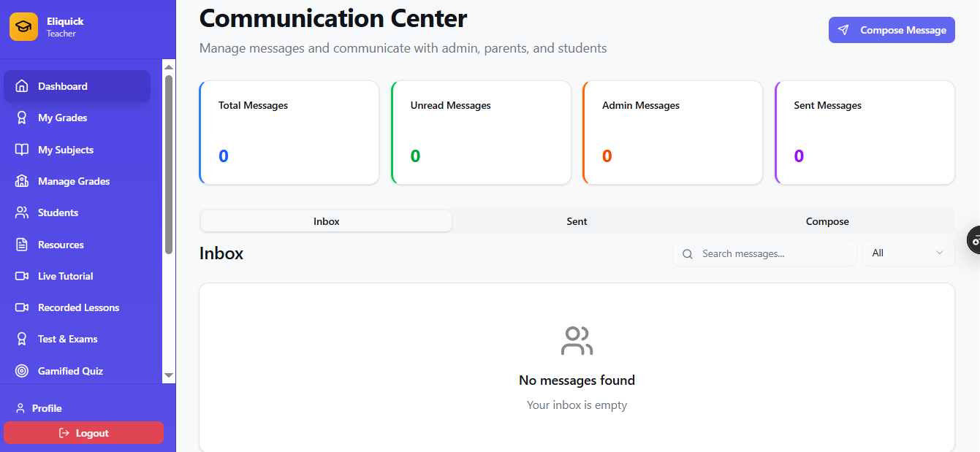The height and width of the screenshot is (452, 980).
Task: Click the logout arrow icon
Action: click(x=64, y=433)
